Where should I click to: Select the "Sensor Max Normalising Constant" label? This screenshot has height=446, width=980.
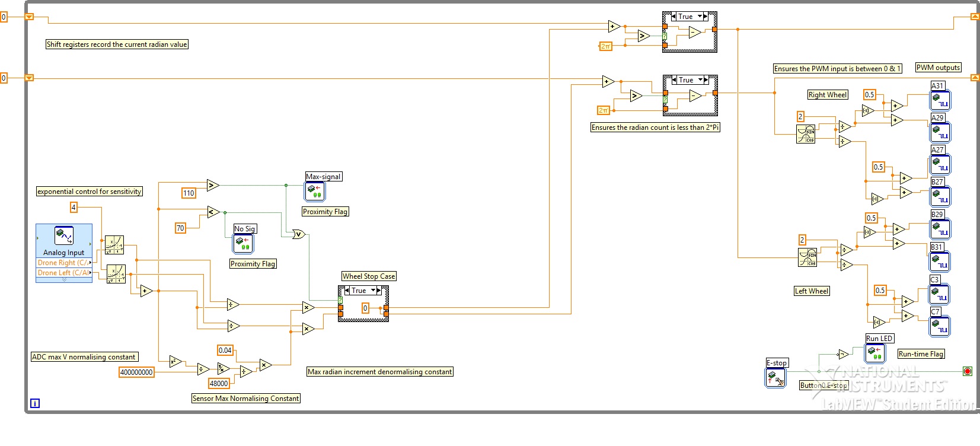pos(245,399)
